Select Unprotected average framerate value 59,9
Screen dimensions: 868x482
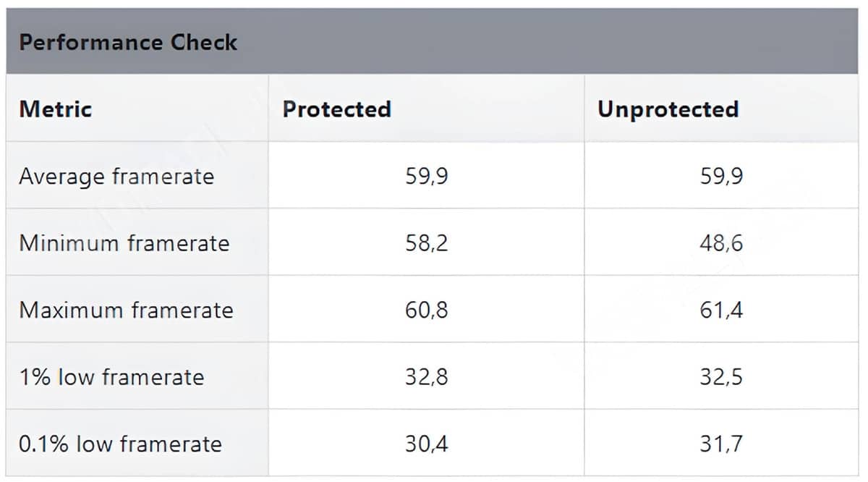721,177
